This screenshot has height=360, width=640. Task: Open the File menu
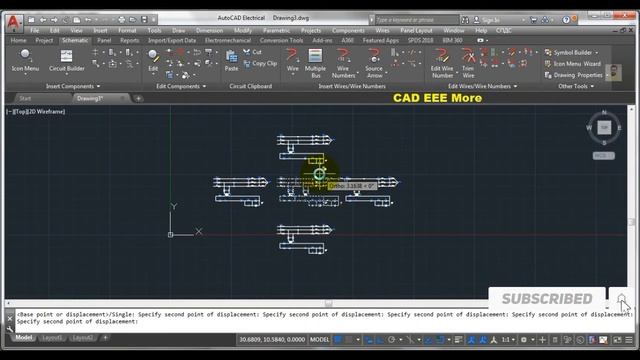coord(35,31)
